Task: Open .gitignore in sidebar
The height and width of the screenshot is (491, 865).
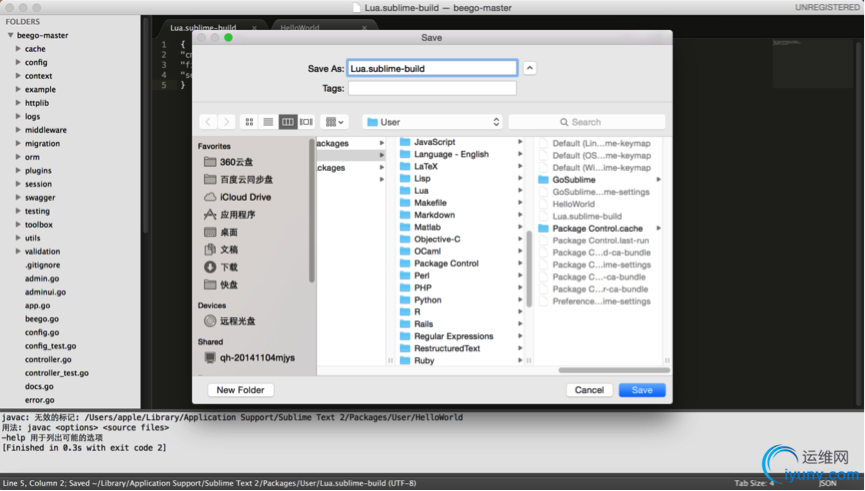Action: [x=42, y=265]
